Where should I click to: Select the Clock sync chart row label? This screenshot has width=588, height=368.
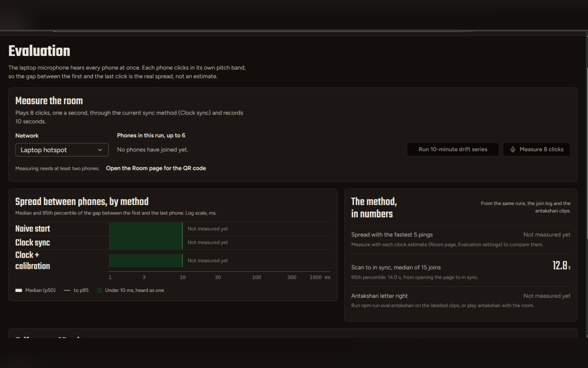coord(33,242)
